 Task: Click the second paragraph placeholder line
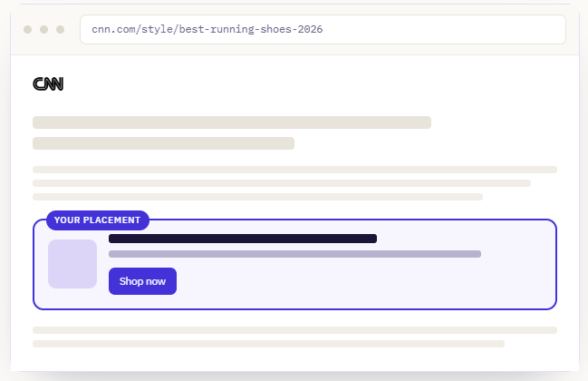click(x=282, y=183)
